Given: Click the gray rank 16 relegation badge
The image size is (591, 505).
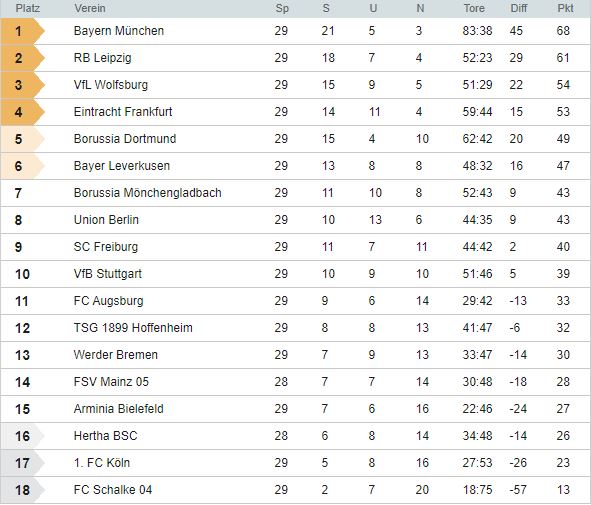Looking at the screenshot, I should [x=23, y=436].
